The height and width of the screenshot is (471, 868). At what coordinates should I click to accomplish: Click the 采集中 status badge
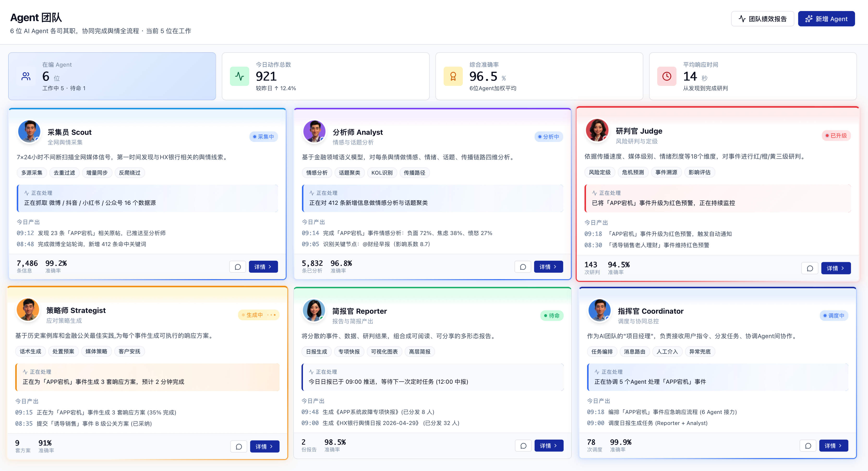pyautogui.click(x=264, y=137)
